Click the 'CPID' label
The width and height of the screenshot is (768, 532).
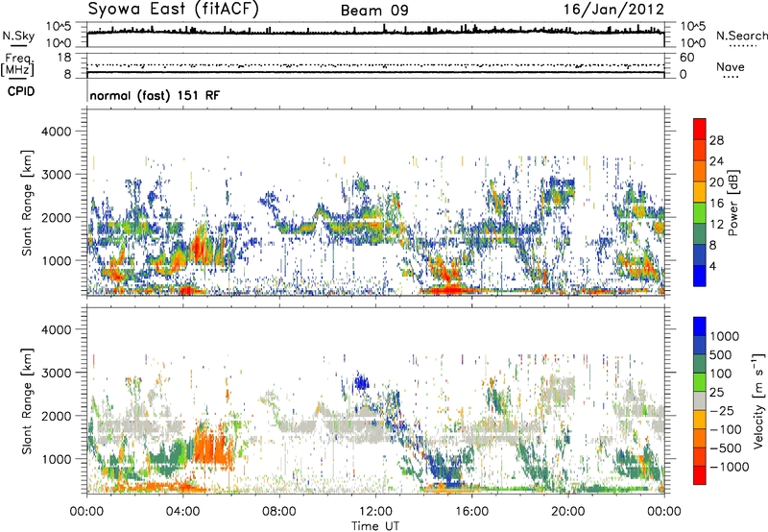tap(21, 91)
